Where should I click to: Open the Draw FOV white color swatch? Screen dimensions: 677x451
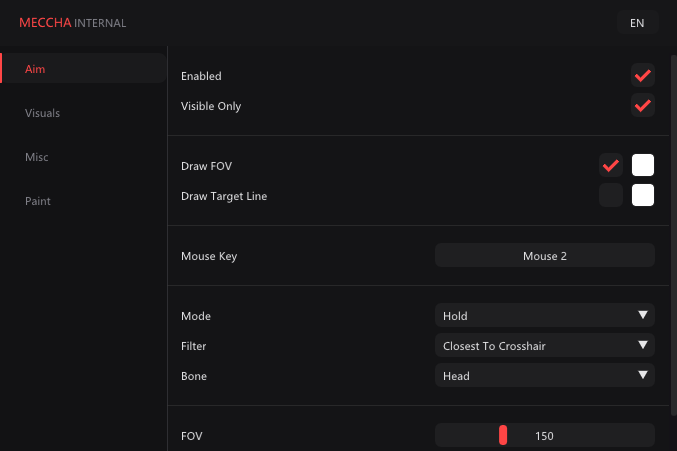[x=642, y=165]
